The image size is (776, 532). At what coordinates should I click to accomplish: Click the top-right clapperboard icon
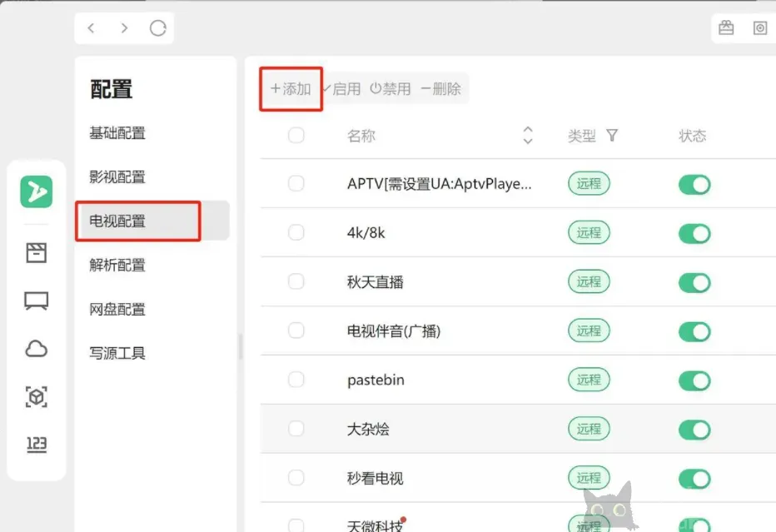[726, 28]
